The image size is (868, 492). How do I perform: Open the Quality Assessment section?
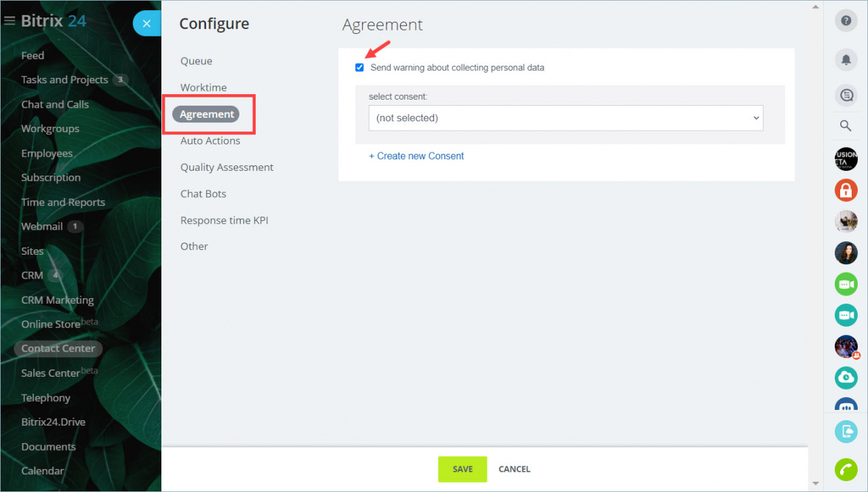click(227, 167)
